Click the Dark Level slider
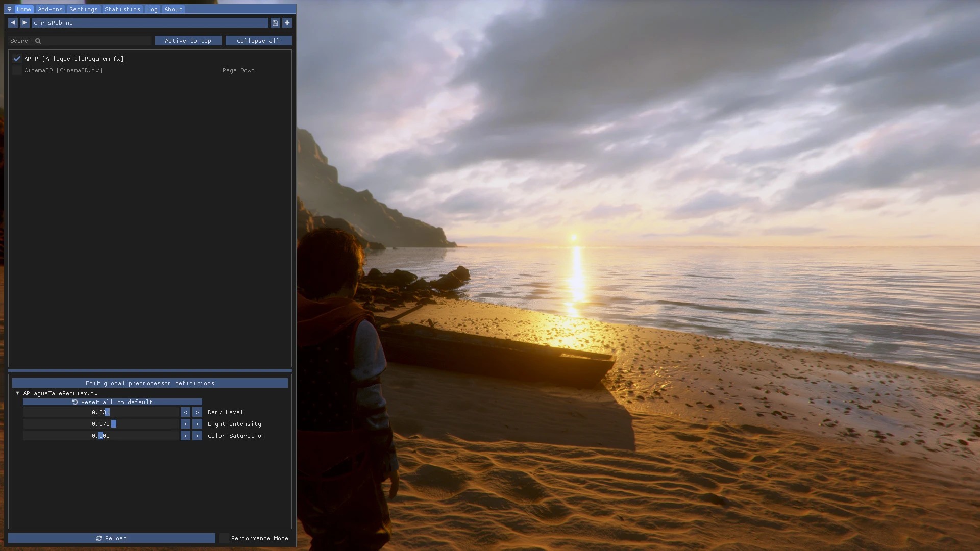Screen dimensions: 980x551 pyautogui.click(x=101, y=412)
